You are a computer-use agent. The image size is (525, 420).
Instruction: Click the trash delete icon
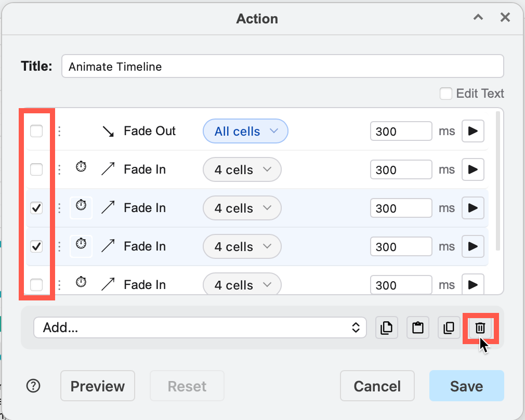(480, 327)
